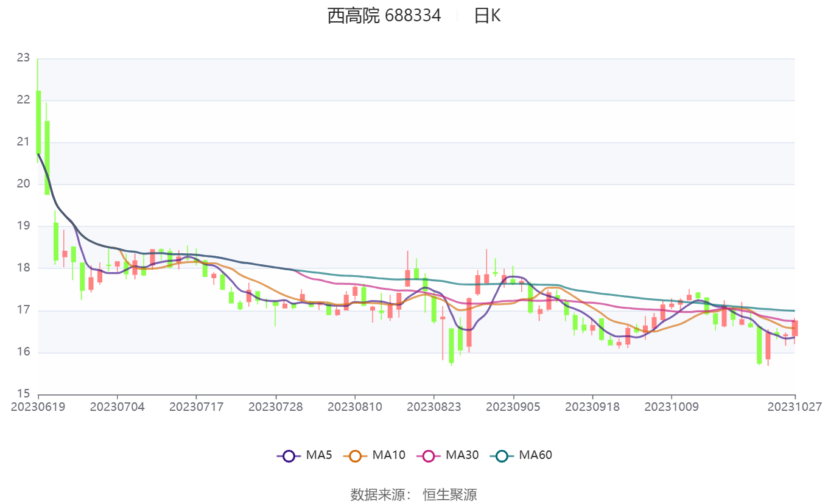Click the 恒生聚源 data source text
Image resolution: width=828 pixels, height=504 pixels.
(x=450, y=494)
